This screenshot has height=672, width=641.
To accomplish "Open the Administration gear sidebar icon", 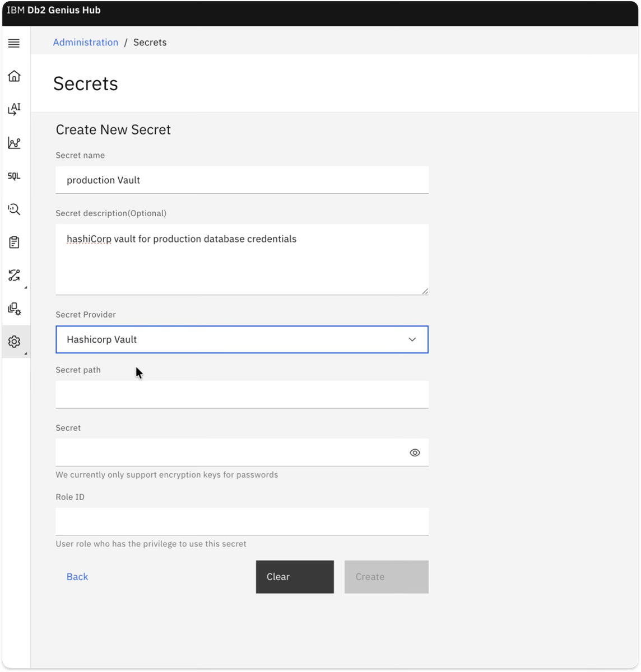I will click(14, 342).
